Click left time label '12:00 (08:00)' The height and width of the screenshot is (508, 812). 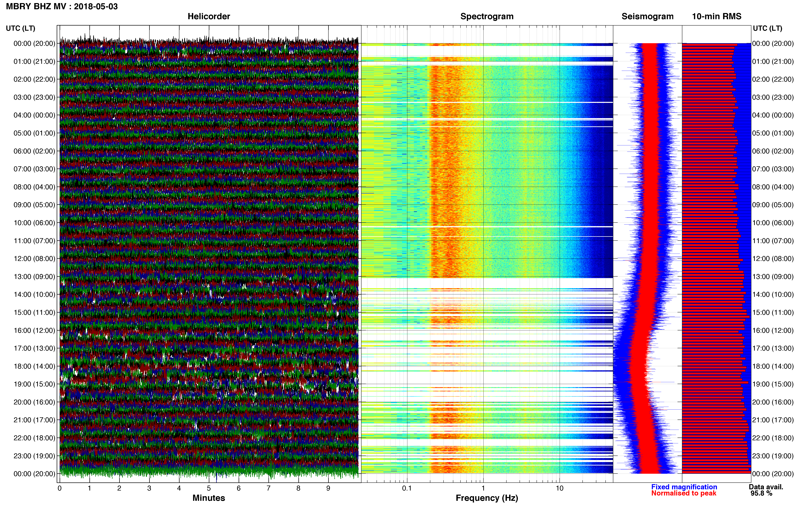[x=34, y=259]
